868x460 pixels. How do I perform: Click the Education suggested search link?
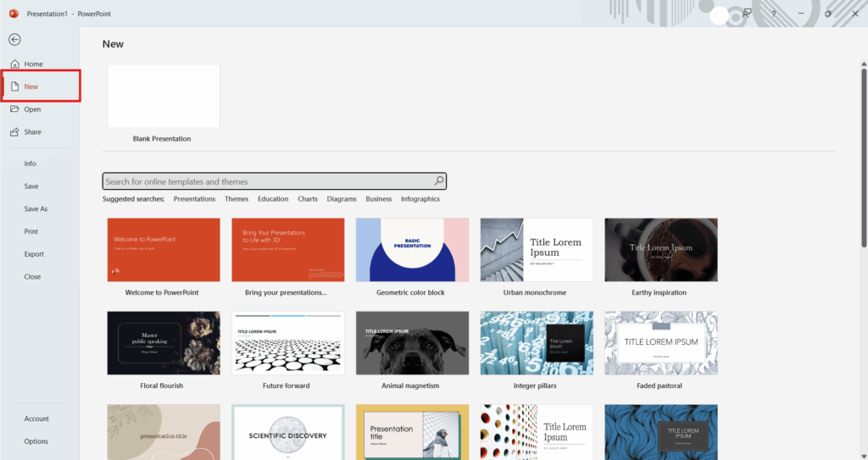273,199
